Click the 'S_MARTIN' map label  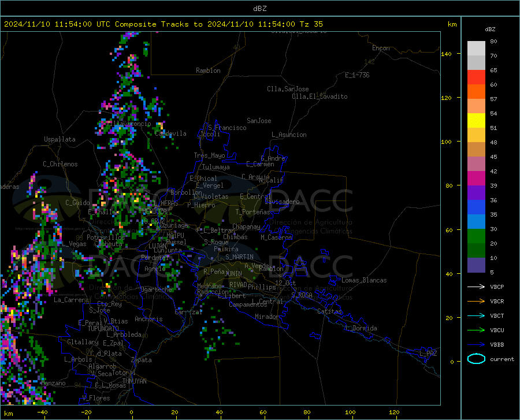(239, 257)
